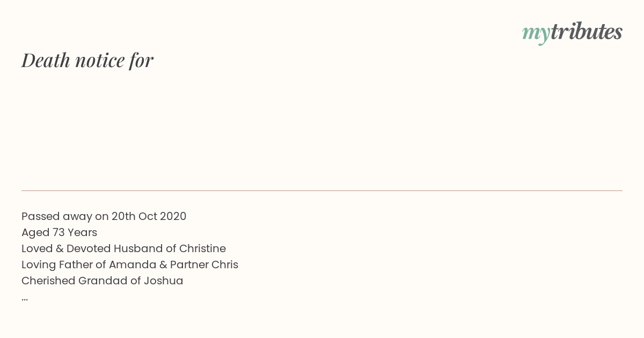Click the name "Christine"

[202, 248]
